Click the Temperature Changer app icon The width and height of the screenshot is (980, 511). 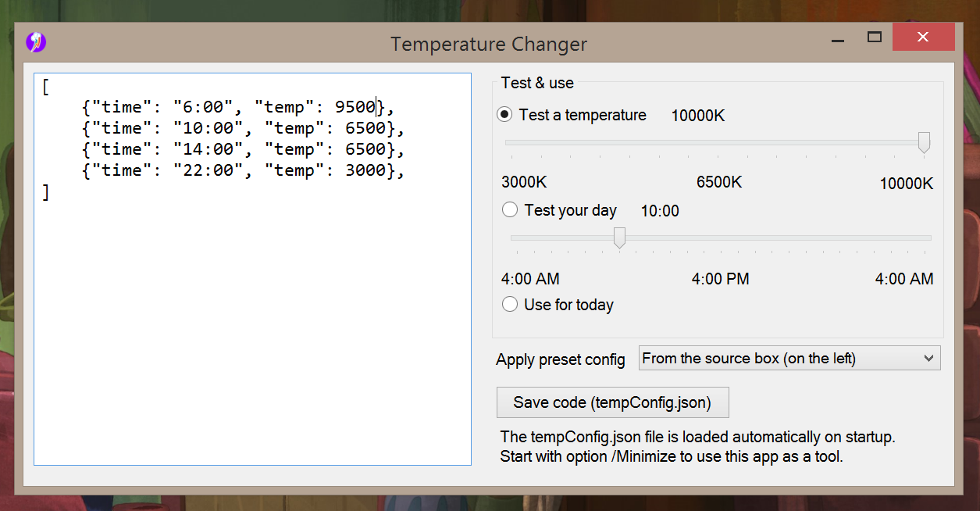(36, 42)
